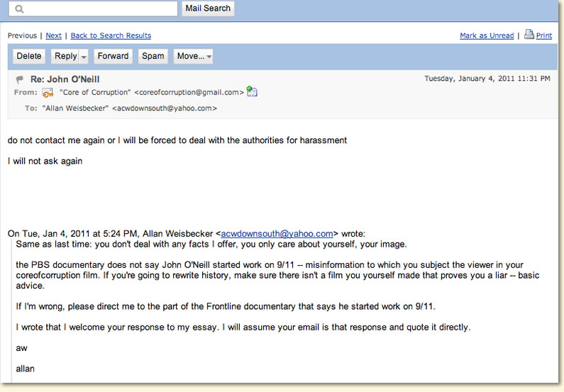Click the Reply button
This screenshot has width=564, height=392.
click(x=65, y=57)
